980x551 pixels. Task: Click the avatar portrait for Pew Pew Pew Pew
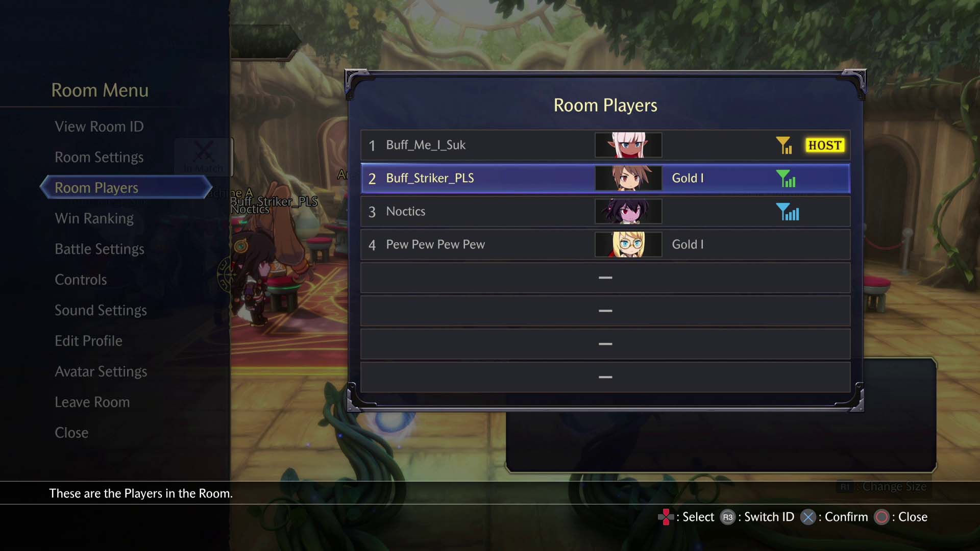tap(627, 244)
